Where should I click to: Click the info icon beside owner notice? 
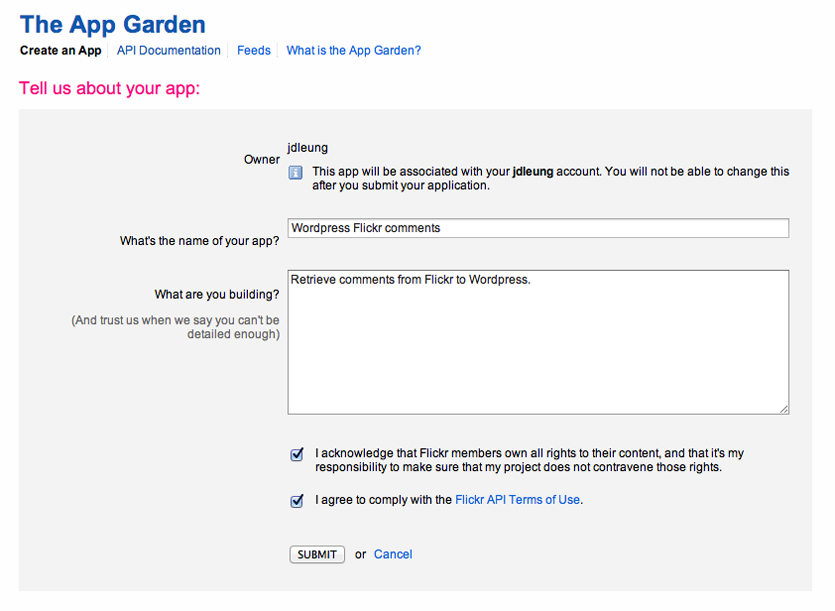(x=296, y=173)
